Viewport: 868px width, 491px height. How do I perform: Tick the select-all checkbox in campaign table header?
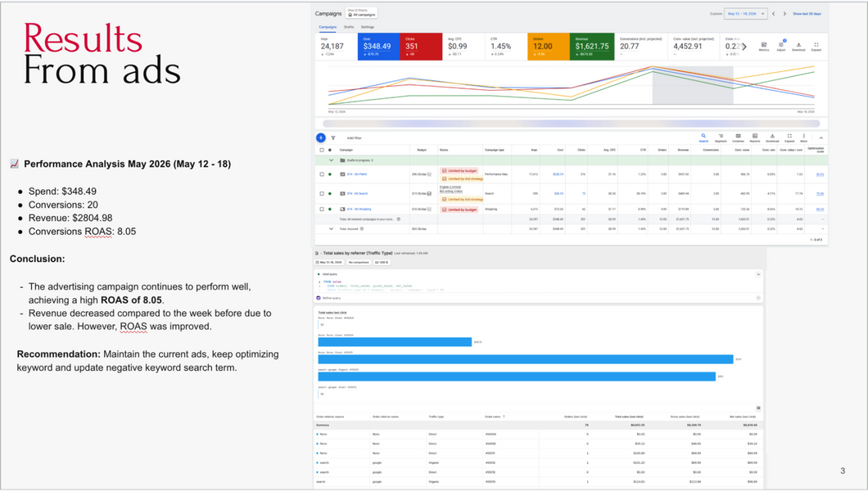tap(322, 150)
